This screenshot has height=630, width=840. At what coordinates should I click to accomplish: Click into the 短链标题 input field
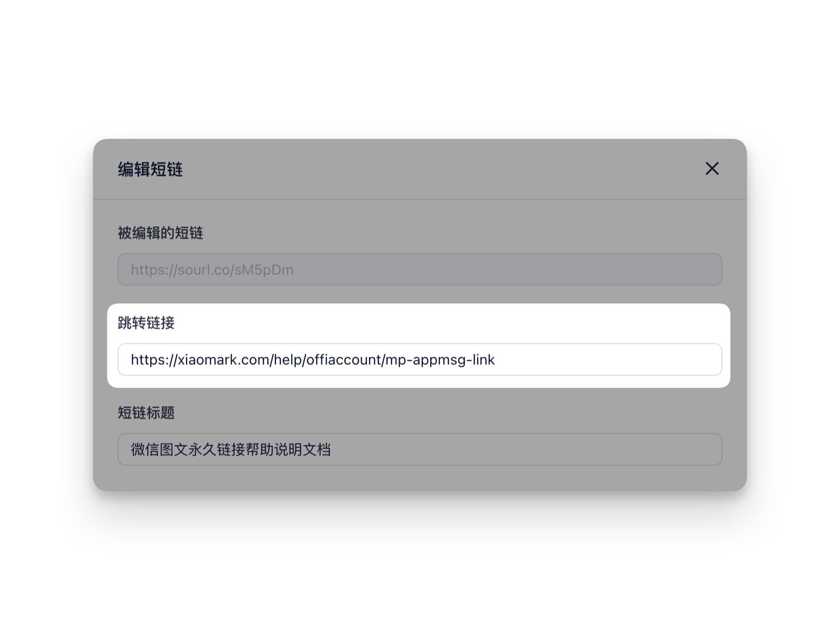tap(419, 450)
